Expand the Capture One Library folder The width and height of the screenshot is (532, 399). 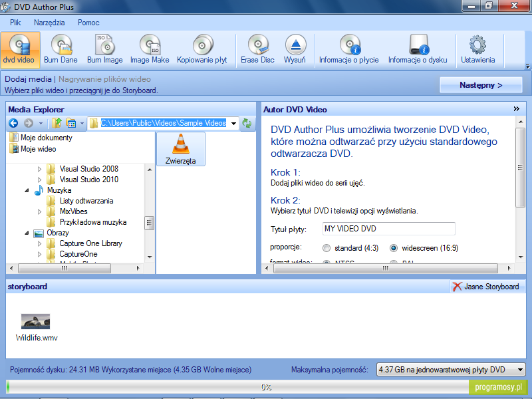tap(39, 243)
